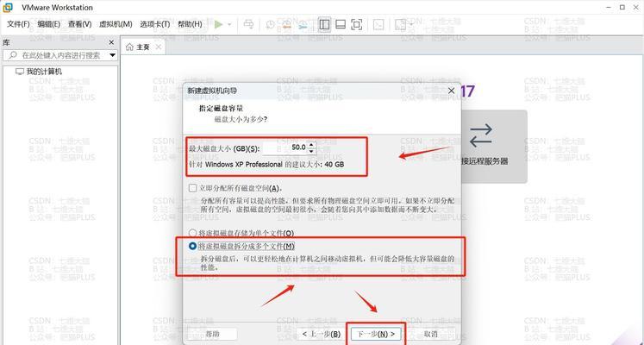Toggle the thumbnail bar view icon
Screen dimensions: 644x345
[x=341, y=25]
